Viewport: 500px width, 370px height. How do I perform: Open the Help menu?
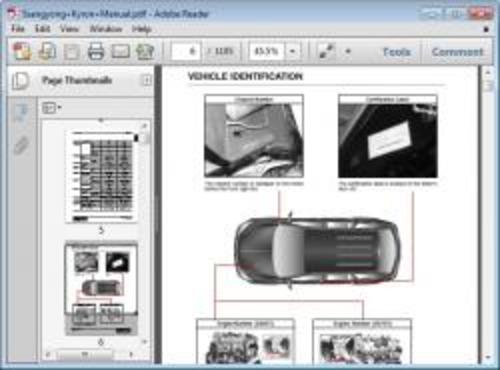pyautogui.click(x=142, y=29)
